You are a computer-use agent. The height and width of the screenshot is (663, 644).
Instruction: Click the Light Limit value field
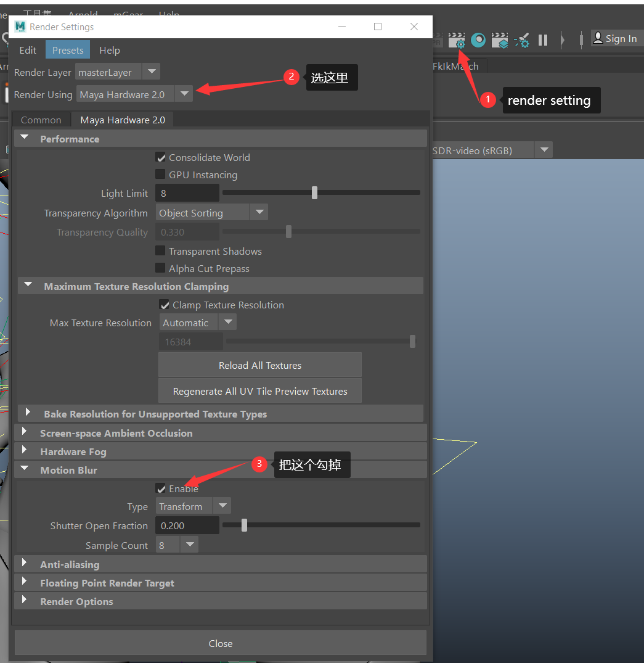click(187, 193)
